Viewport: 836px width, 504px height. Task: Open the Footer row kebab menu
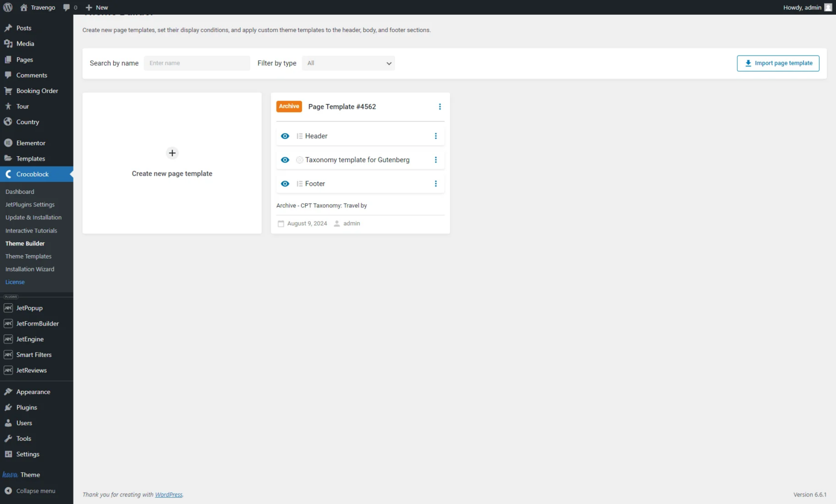pyautogui.click(x=435, y=183)
